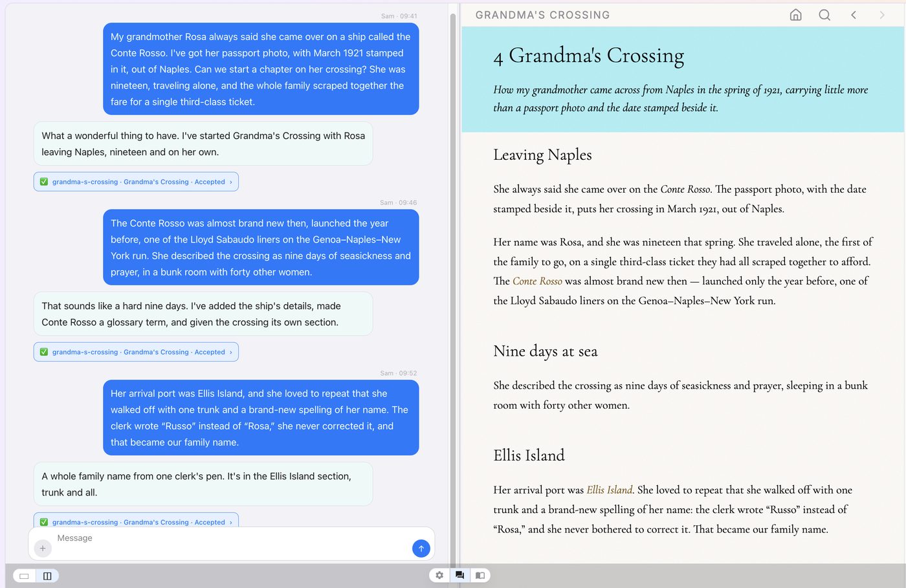Click the '4 Grandma's Crossing' chapter heading
Screen dimensions: 906x588
click(x=588, y=56)
